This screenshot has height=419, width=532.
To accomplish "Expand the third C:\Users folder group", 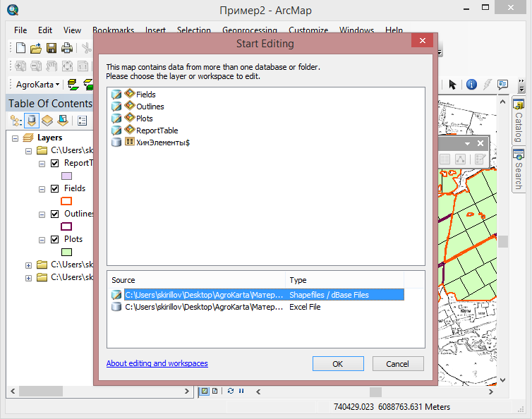I will point(28,278).
